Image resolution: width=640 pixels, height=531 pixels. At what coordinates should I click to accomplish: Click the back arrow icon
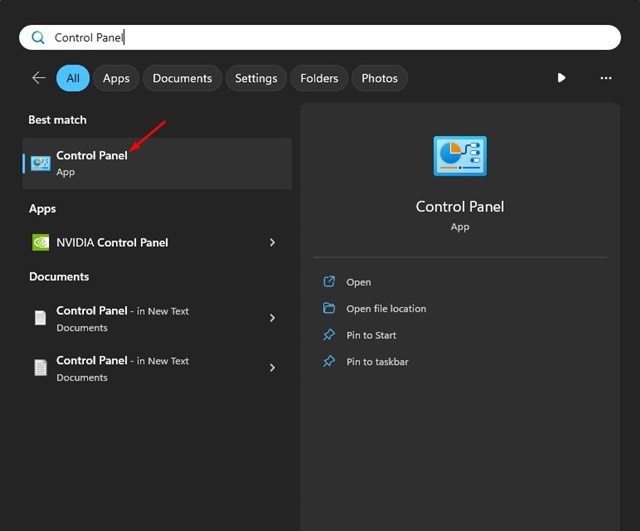click(x=39, y=78)
